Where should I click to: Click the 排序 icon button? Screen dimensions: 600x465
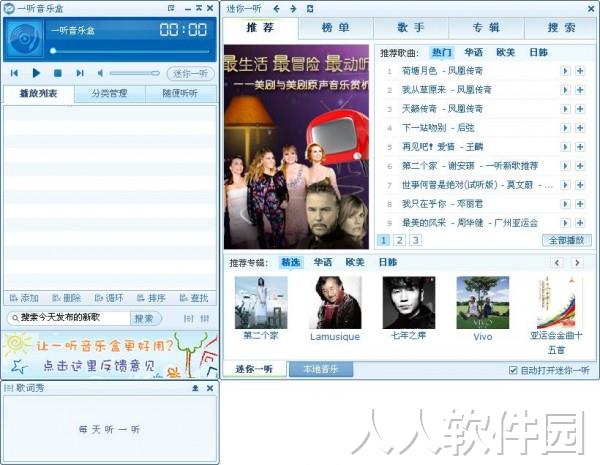(x=151, y=298)
